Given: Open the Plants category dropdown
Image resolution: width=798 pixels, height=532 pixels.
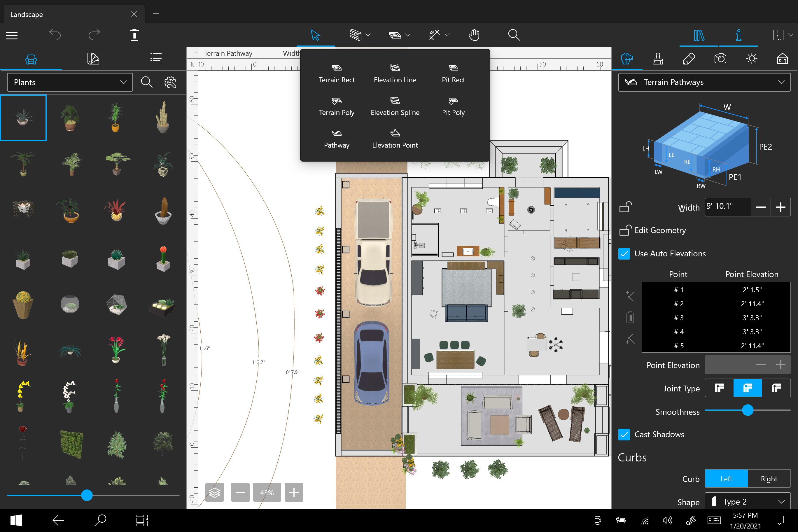Looking at the screenshot, I should click(x=70, y=83).
